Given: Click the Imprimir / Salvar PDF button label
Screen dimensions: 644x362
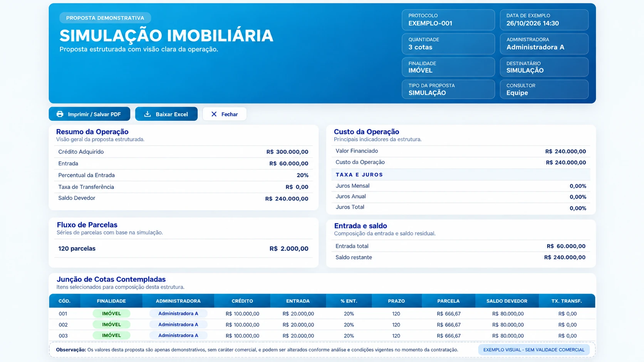Looking at the screenshot, I should 94,114.
